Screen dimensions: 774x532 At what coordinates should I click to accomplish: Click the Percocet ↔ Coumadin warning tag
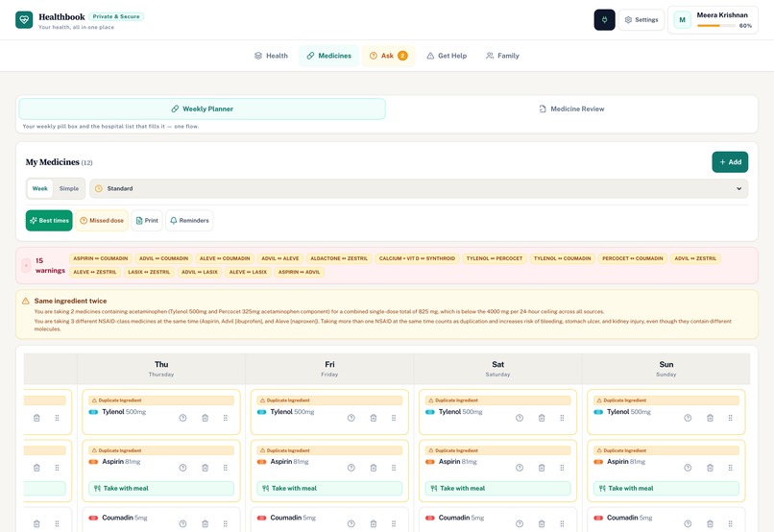[x=632, y=258]
